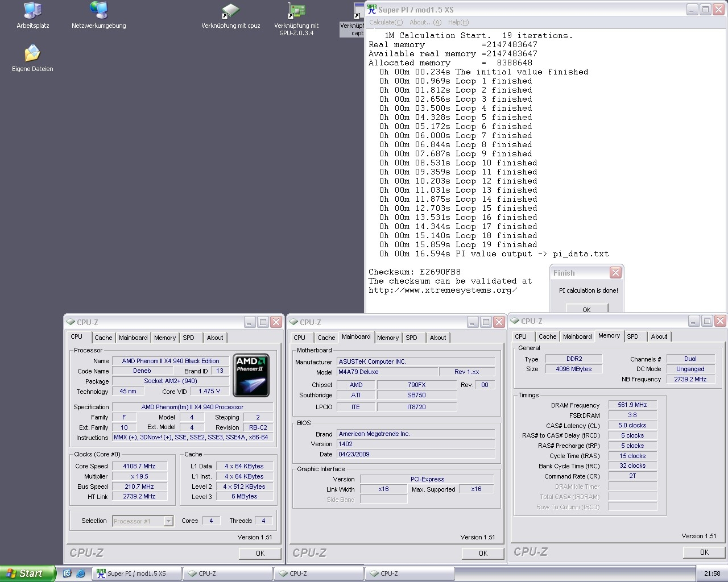The width and height of the screenshot is (728, 582).
Task: Click OK in the Memory CPU-Z window
Action: (x=704, y=552)
